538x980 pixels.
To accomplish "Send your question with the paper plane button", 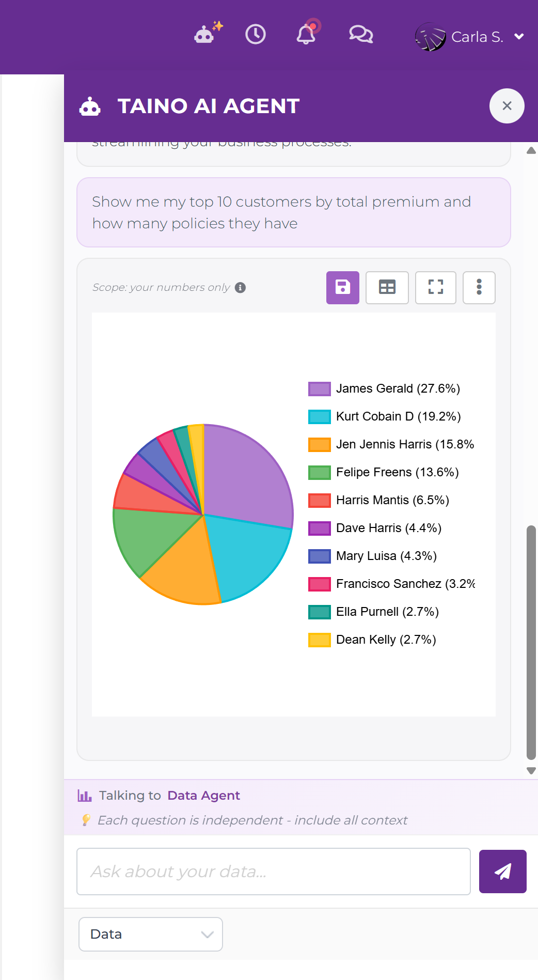I will pyautogui.click(x=502, y=871).
